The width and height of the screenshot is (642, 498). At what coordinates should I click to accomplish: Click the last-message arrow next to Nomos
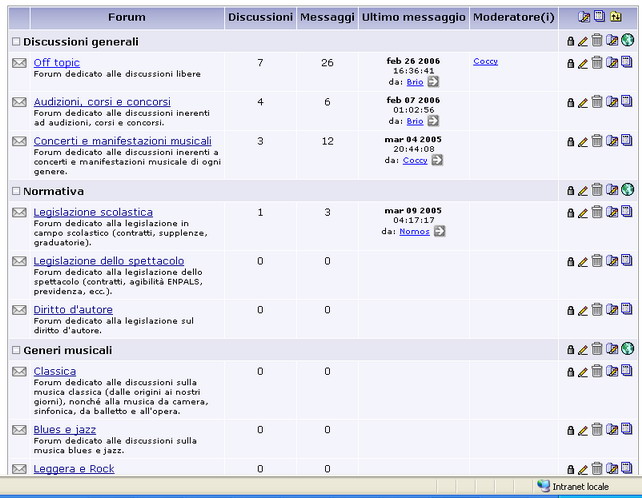tap(439, 231)
